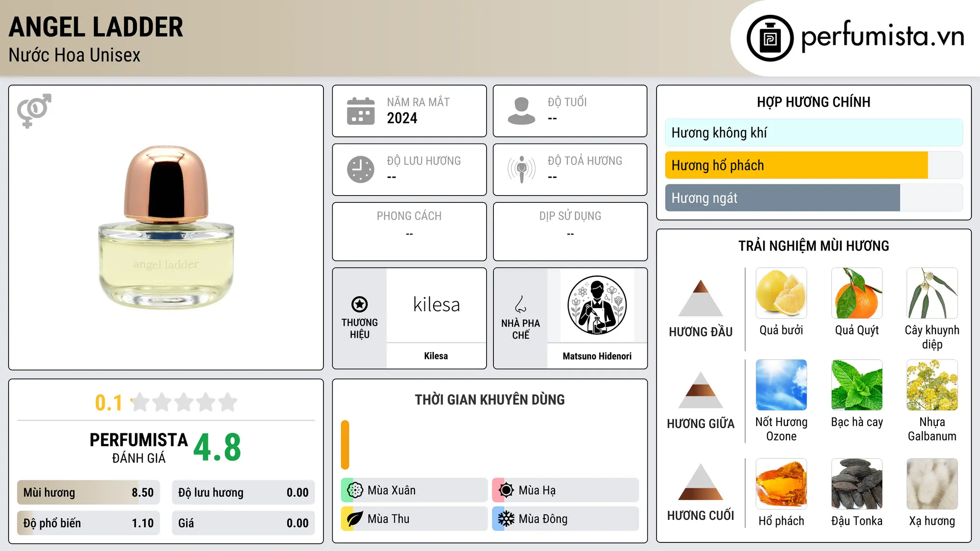
Task: Click the 0.1 user rating number
Action: (x=109, y=403)
